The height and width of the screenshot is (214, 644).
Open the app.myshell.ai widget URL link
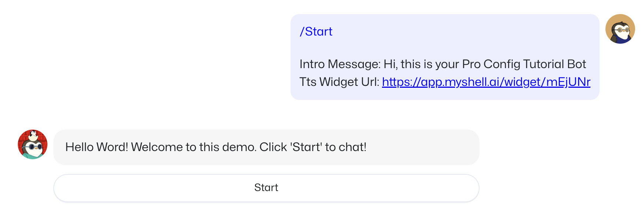pos(486,82)
